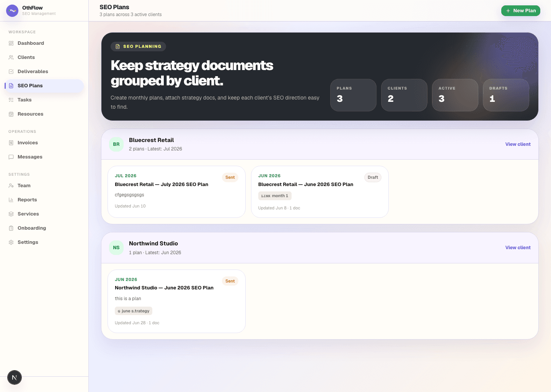Viewport: 551px width, 392px height.
Task: Click the NS avatar for Northwind Studio
Action: tap(116, 248)
